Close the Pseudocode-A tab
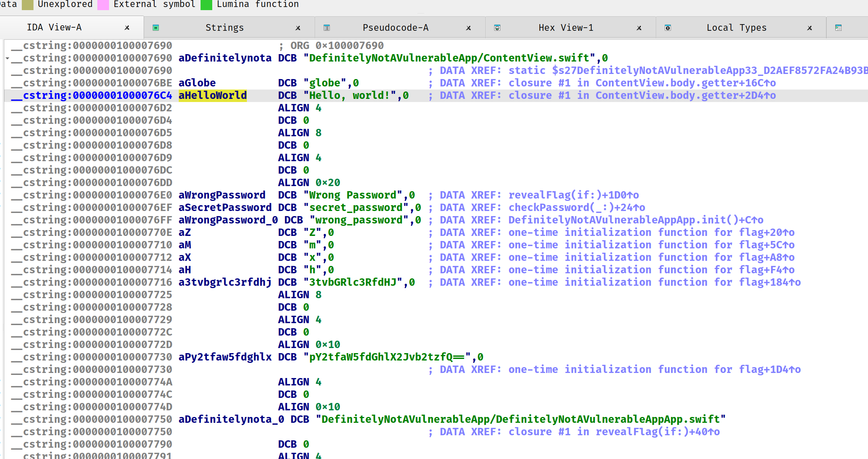This screenshot has width=868, height=459. [468, 28]
